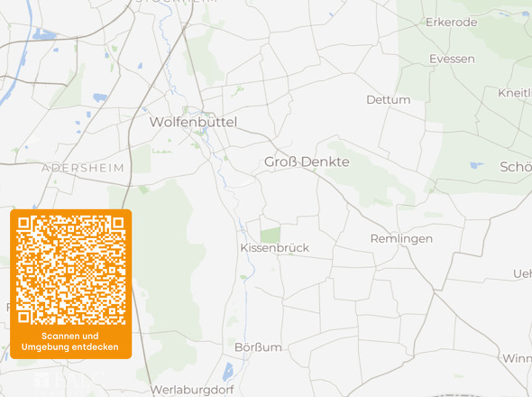Click the Remlingen place name
The image size is (532, 397).
pyautogui.click(x=401, y=239)
